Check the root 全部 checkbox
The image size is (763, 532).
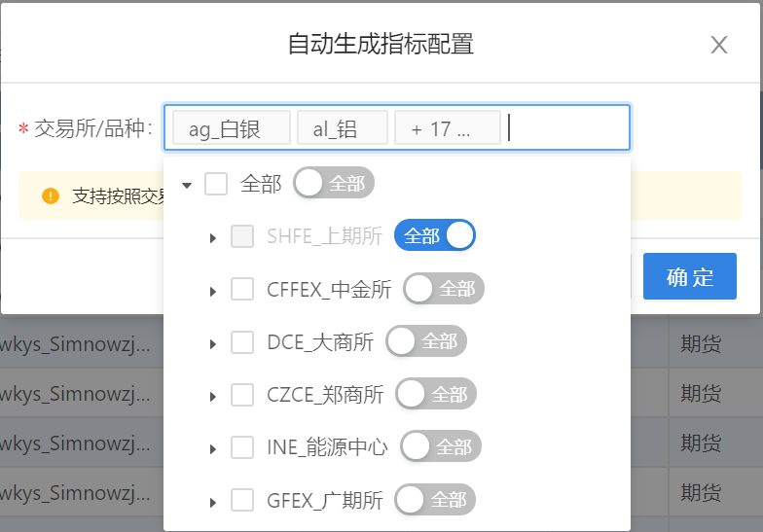216,184
